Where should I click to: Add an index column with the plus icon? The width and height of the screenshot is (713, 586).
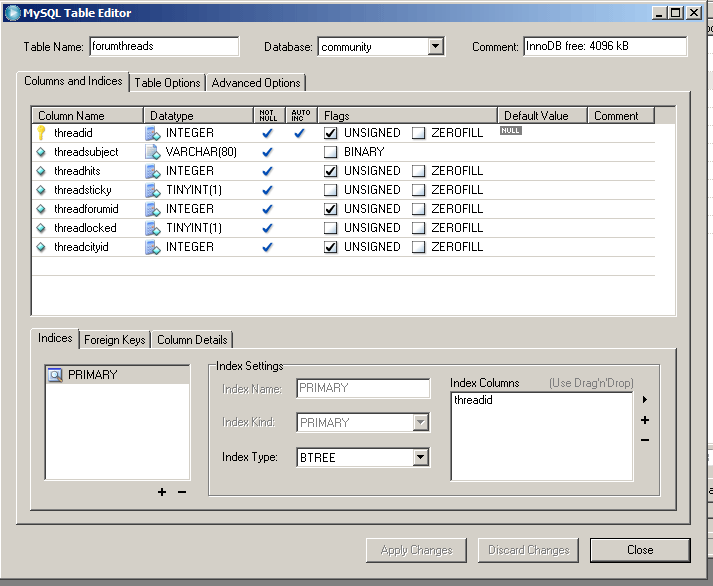(x=645, y=420)
